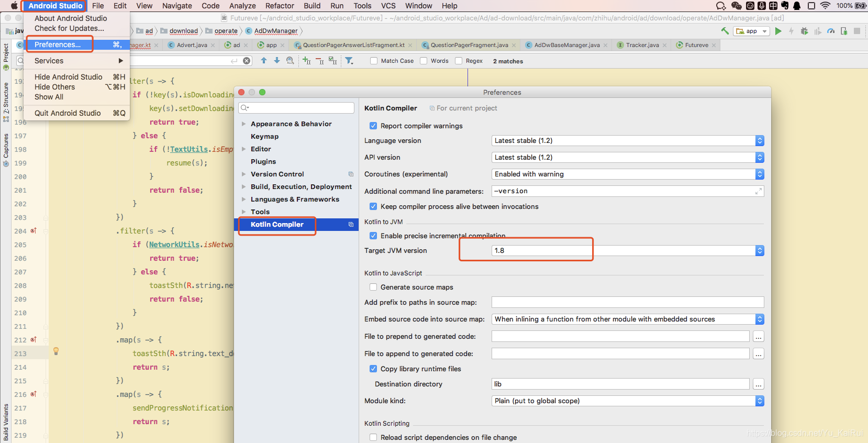The image size is (868, 443).
Task: Click the Evernote elephant menu bar icon
Action: tap(785, 6)
